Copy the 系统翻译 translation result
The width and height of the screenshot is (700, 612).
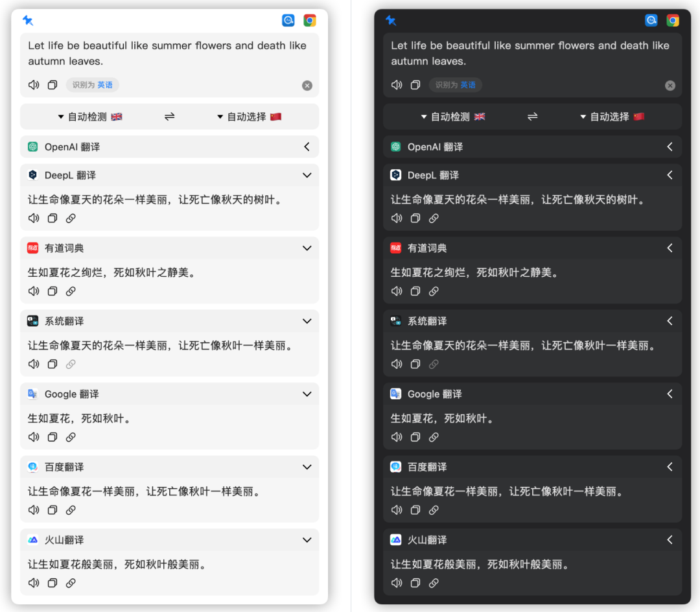(x=52, y=364)
